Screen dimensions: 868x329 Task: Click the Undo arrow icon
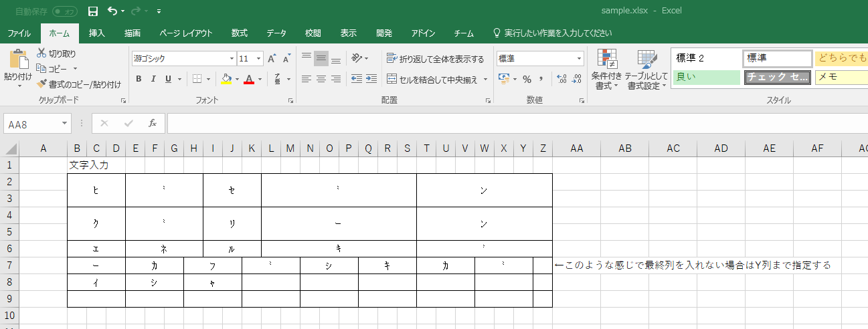[112, 11]
